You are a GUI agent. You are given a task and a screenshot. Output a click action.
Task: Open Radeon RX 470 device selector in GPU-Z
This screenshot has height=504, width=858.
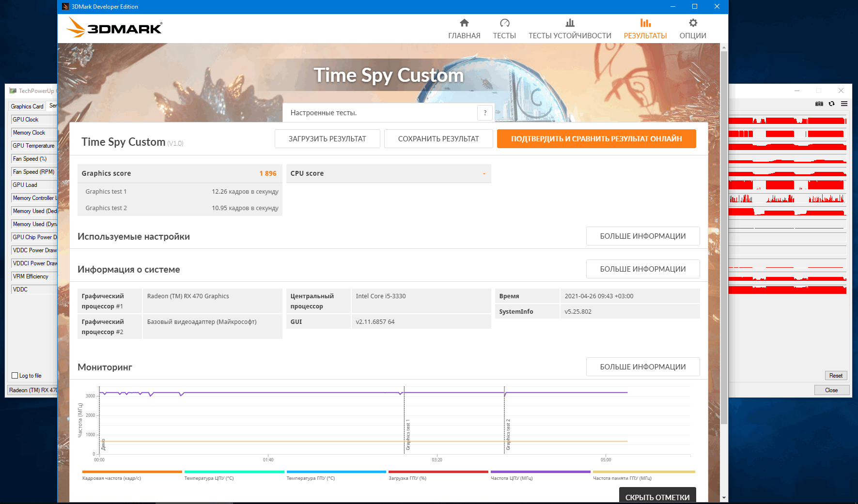point(32,390)
